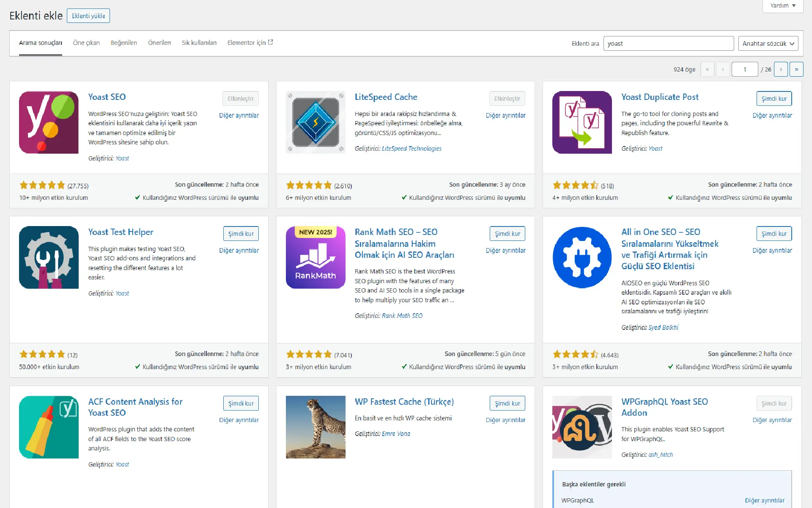Click the Eklenti yükle button

point(88,15)
